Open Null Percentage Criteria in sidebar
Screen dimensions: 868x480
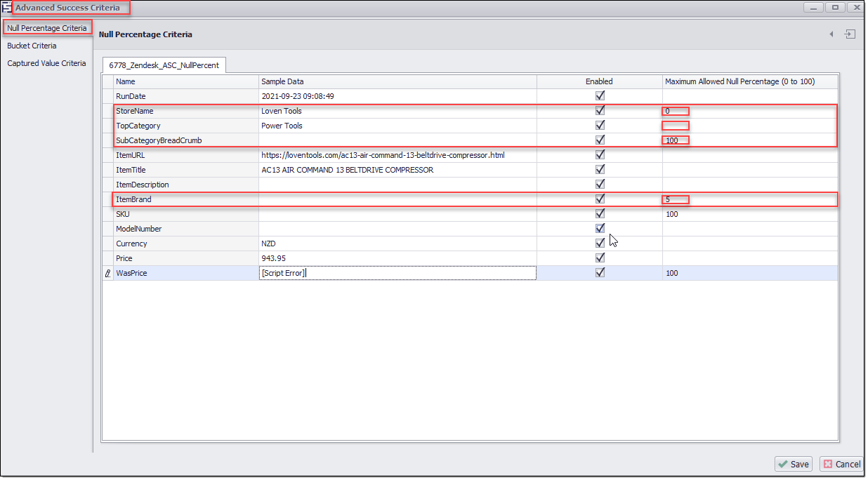pyautogui.click(x=47, y=28)
